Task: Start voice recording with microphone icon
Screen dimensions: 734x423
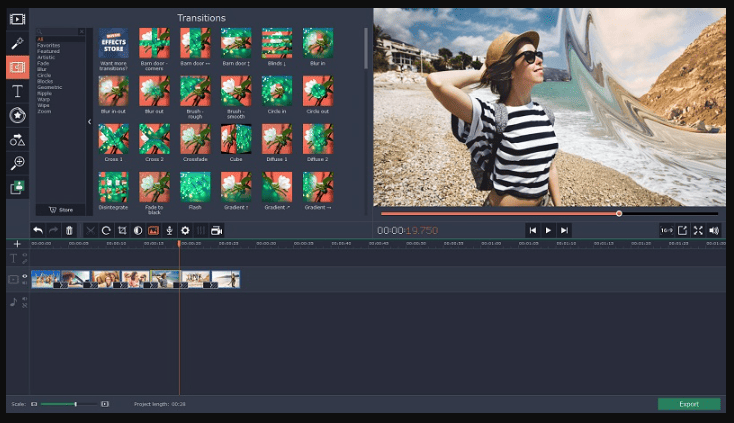Action: point(169,230)
